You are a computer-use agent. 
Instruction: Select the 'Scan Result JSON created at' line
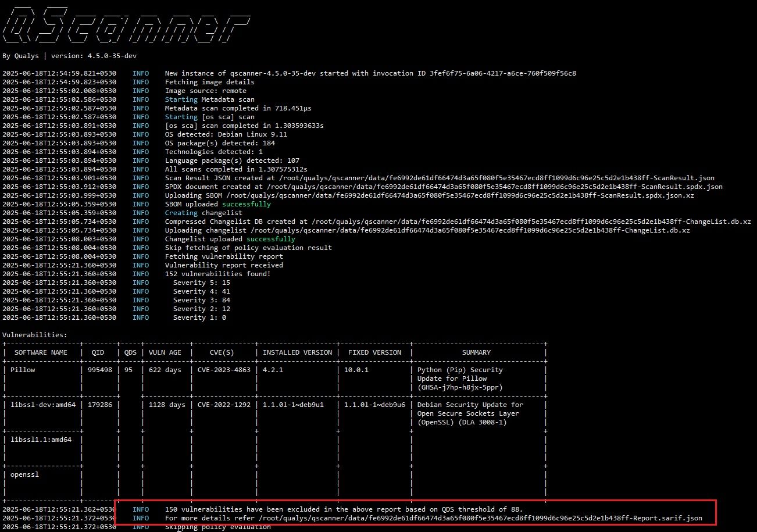440,178
